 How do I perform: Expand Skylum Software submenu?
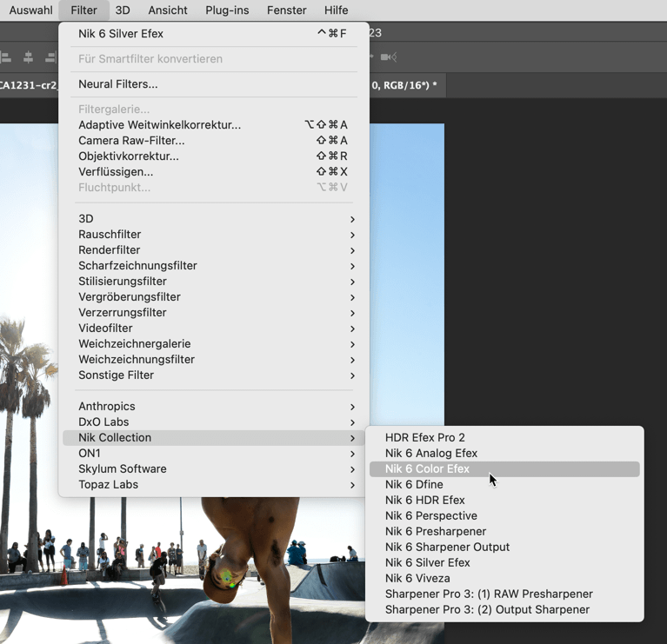click(x=214, y=469)
